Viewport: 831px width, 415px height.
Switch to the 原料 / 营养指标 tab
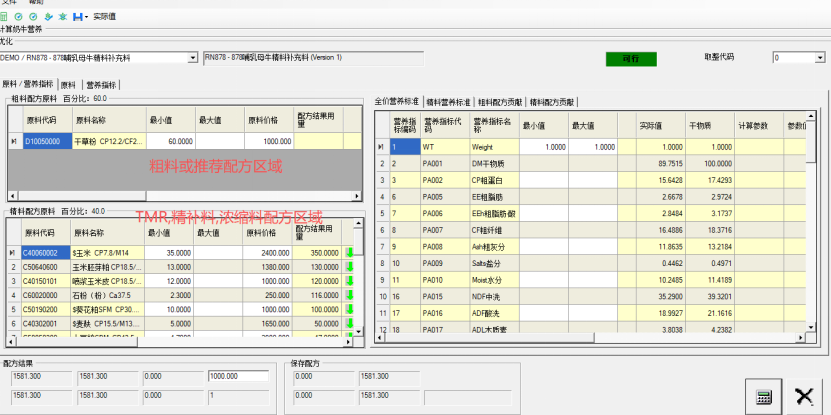click(28, 84)
